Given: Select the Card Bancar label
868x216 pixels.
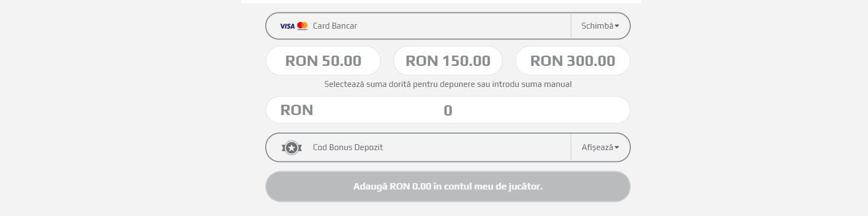Looking at the screenshot, I should [335, 26].
